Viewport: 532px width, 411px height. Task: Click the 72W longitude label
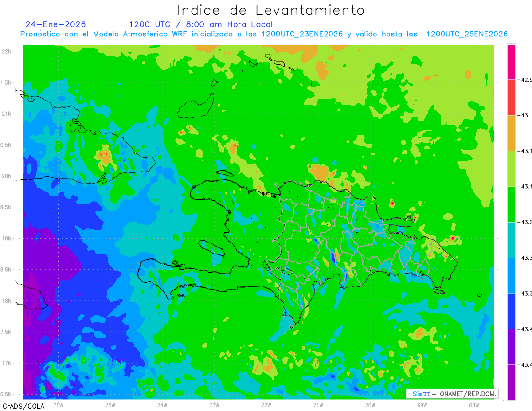[x=266, y=405]
